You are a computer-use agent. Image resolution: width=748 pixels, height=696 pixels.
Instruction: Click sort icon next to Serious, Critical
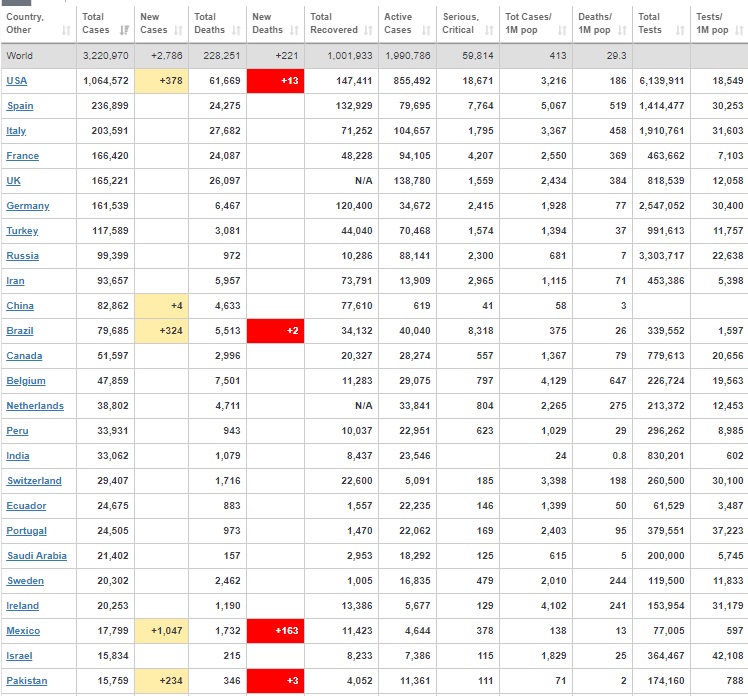pyautogui.click(x=489, y=30)
